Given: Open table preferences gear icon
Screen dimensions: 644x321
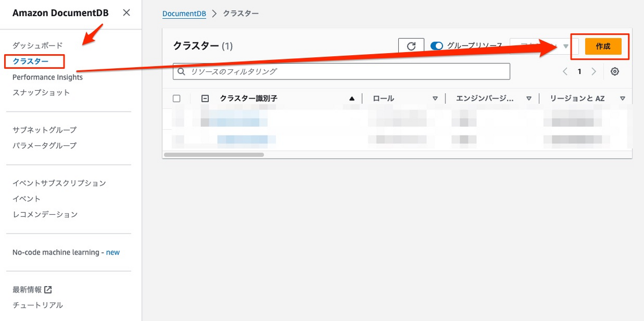Looking at the screenshot, I should [615, 71].
